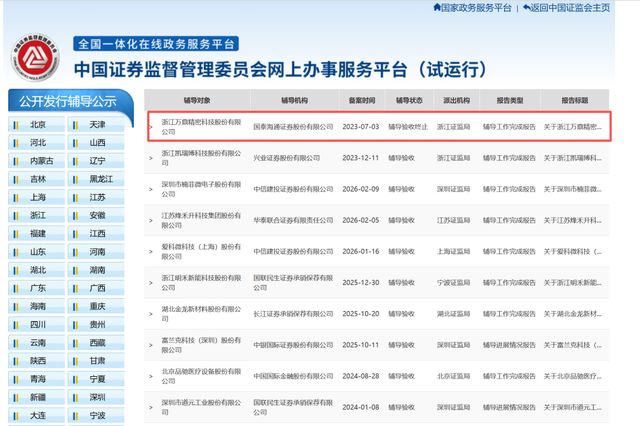640x426 pixels.
Task: Go to 重庆 region listing
Action: 96,306
